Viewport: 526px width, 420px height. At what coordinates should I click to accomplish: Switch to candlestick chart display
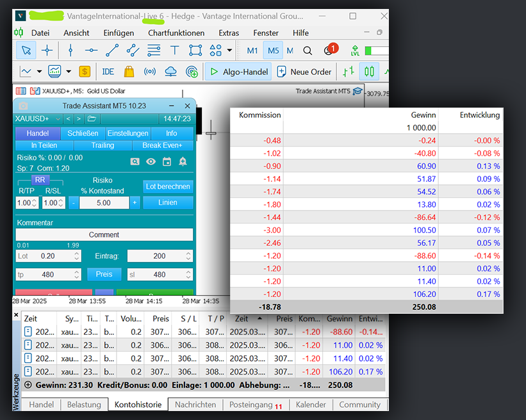click(369, 72)
